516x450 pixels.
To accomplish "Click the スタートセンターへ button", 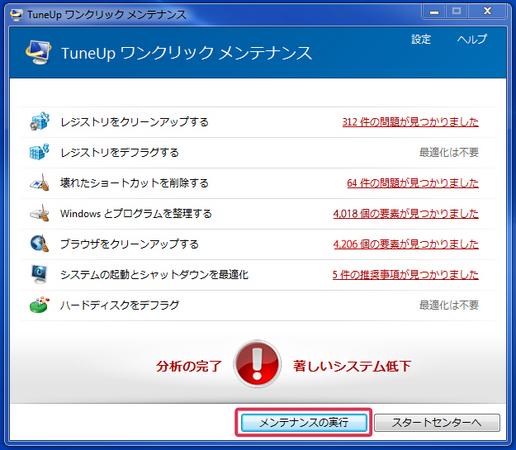I will (437, 422).
